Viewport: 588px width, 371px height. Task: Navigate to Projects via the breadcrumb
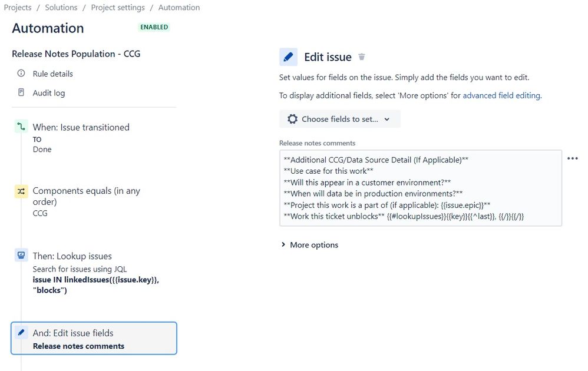(17, 7)
